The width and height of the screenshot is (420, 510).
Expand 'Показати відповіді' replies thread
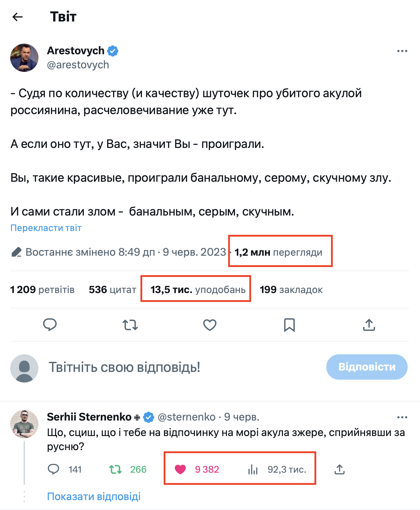(x=94, y=496)
